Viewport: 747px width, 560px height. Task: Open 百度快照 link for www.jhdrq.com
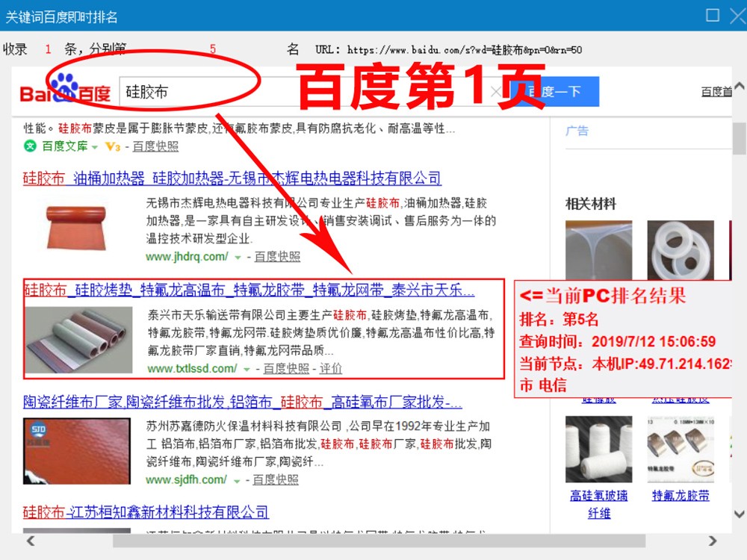pyautogui.click(x=277, y=257)
